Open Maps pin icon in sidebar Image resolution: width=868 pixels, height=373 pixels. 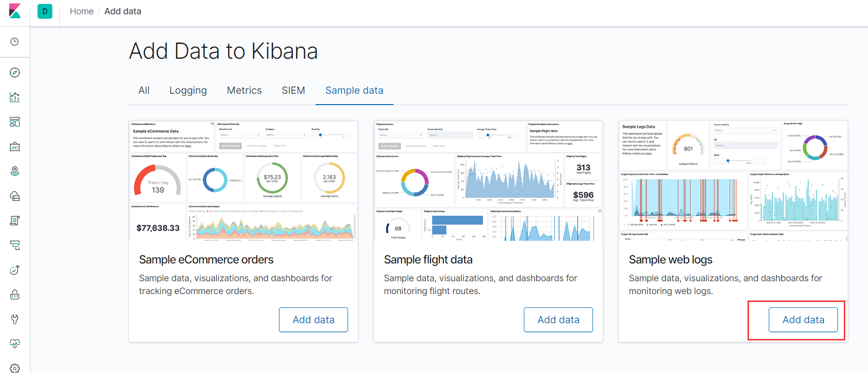tap(15, 171)
